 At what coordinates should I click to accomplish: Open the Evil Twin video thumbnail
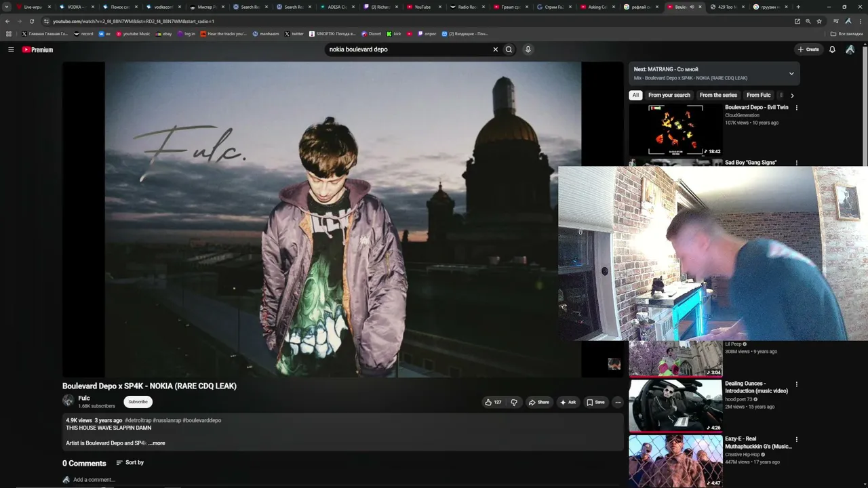(x=675, y=130)
